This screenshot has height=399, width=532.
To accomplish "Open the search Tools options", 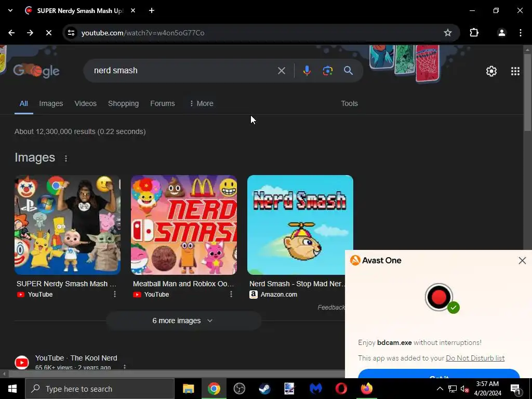I will coord(349,103).
